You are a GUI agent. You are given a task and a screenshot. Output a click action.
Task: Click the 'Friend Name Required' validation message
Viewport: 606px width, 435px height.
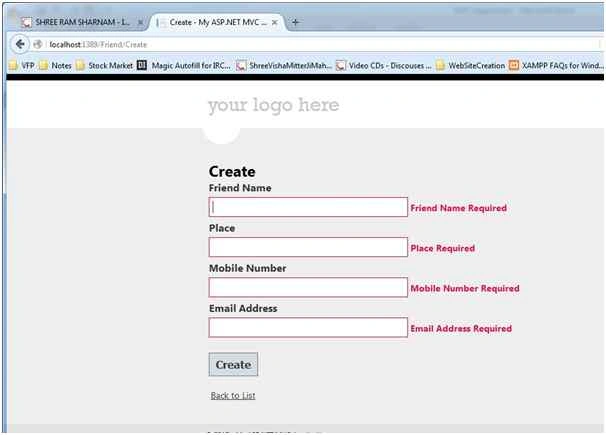click(x=458, y=208)
